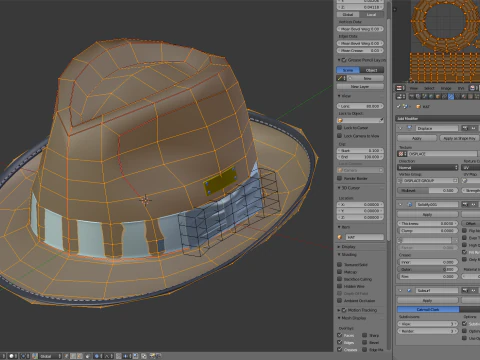Click the Properties editor type icon
This screenshot has width=480, height=360.
[401, 96]
